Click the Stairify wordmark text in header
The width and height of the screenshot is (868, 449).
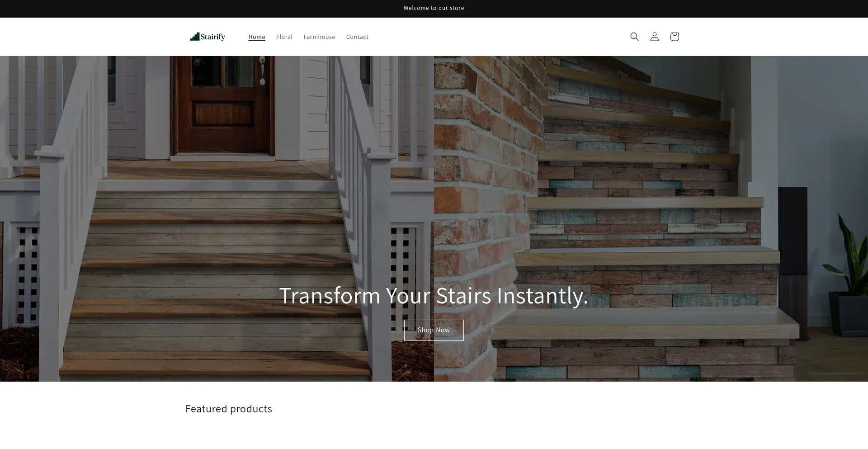pos(213,37)
